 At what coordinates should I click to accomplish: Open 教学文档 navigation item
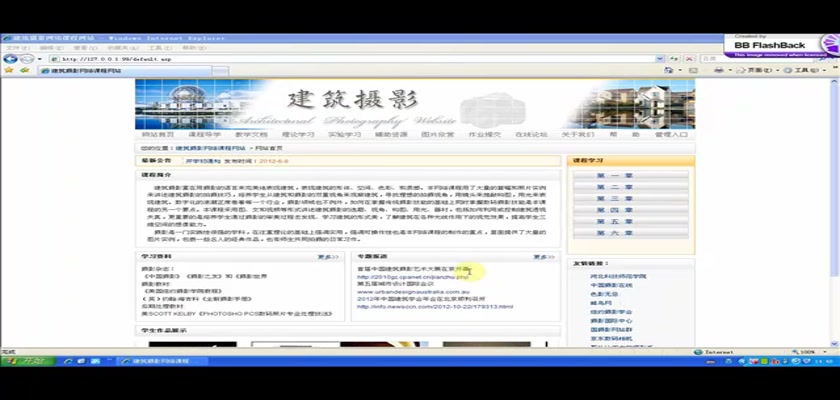point(251,134)
